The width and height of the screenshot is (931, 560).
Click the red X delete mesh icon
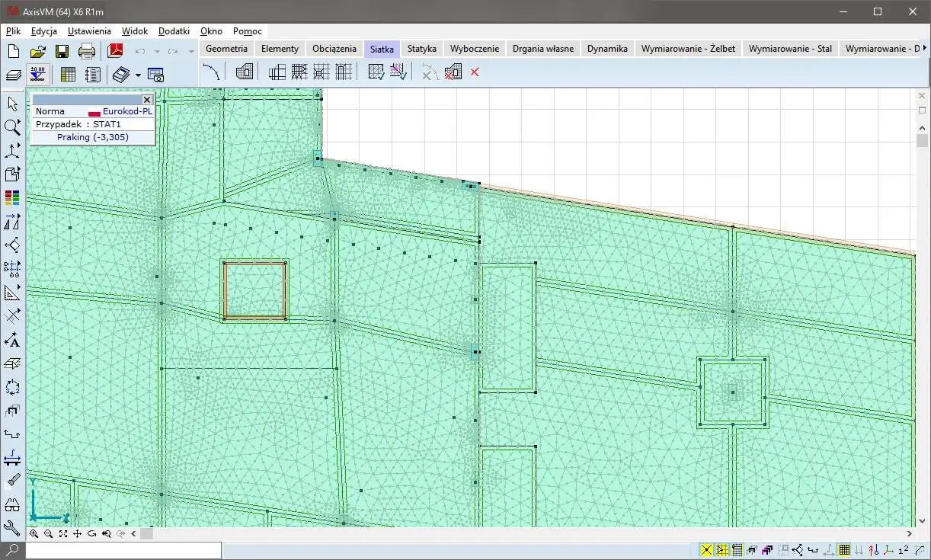point(475,72)
